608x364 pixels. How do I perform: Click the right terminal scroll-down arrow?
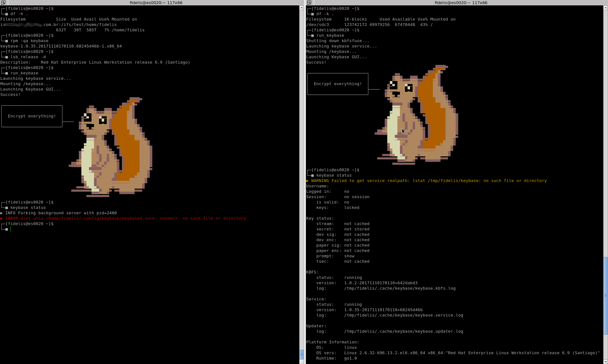point(605,361)
